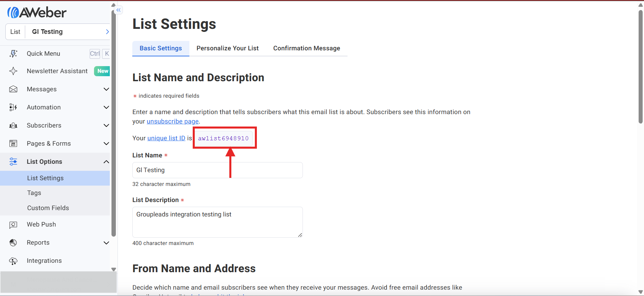Click the Reports pie chart icon
Viewport: 644px width, 296px height.
(x=13, y=243)
